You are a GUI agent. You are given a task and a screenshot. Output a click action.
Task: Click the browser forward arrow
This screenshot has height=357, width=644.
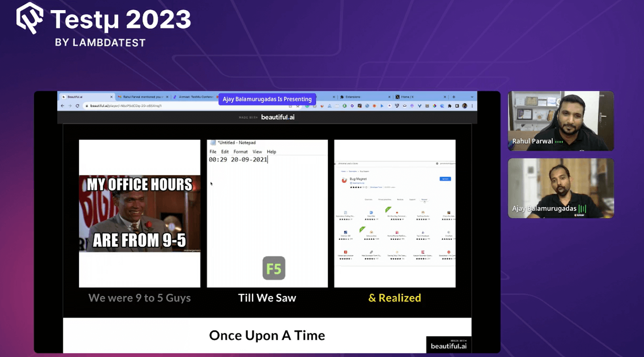[x=70, y=106]
